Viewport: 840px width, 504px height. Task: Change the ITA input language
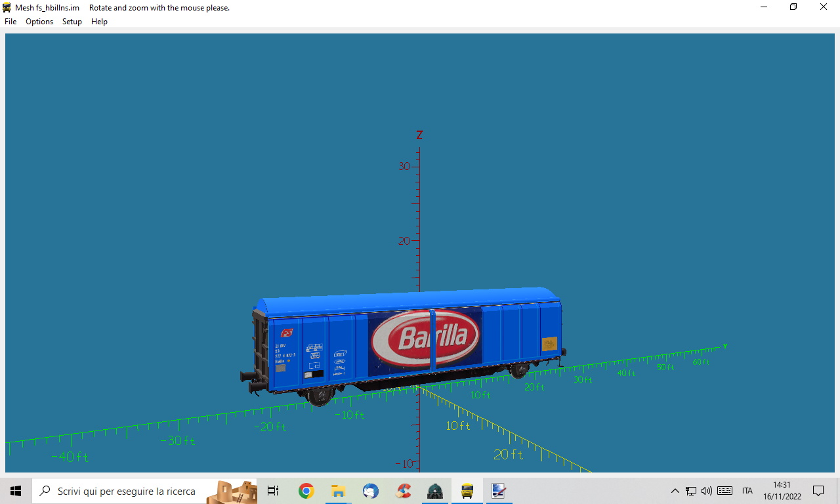pyautogui.click(x=747, y=491)
